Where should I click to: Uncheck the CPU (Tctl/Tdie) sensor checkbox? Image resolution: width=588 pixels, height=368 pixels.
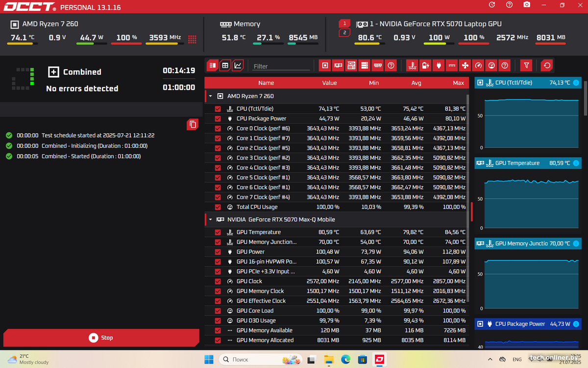(x=218, y=109)
